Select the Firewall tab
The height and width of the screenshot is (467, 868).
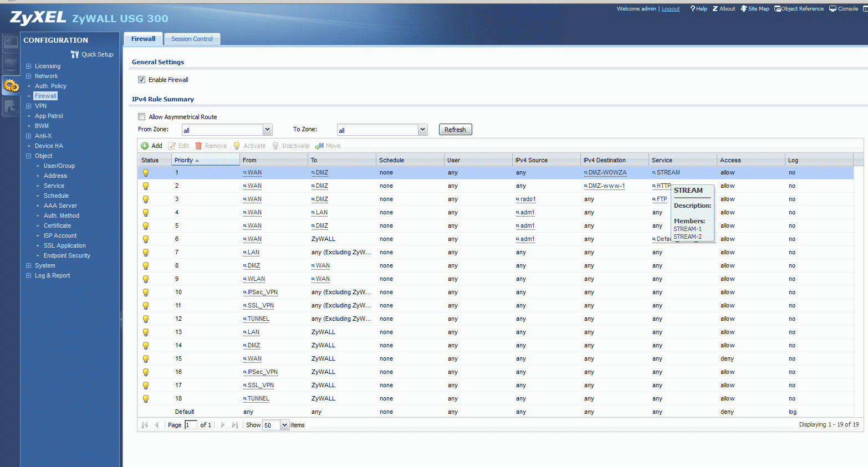[143, 39]
